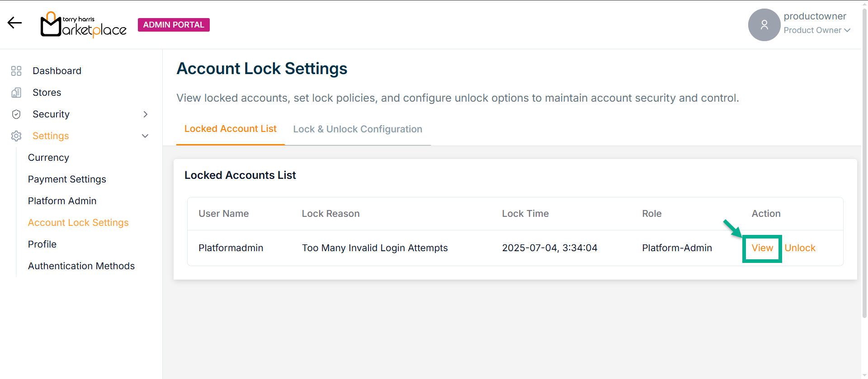Click the Marketplace logo
The height and width of the screenshot is (379, 868).
point(84,25)
